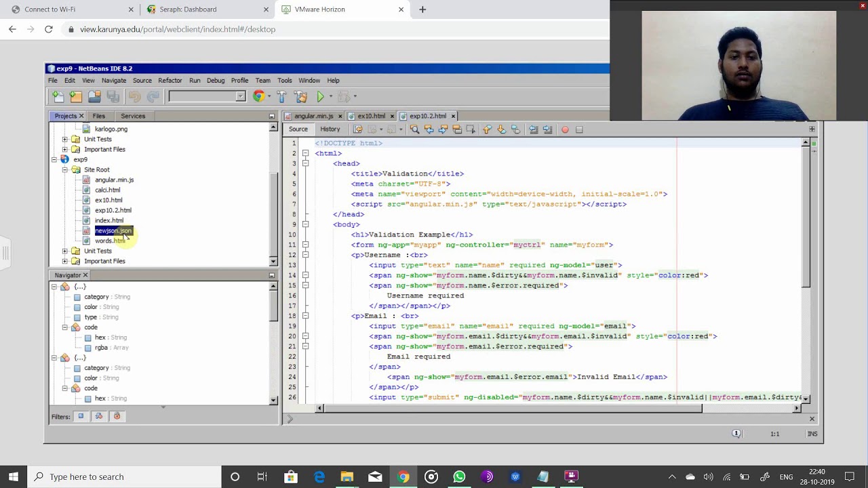
Task: Select index.html in the project tree
Action: (109, 220)
